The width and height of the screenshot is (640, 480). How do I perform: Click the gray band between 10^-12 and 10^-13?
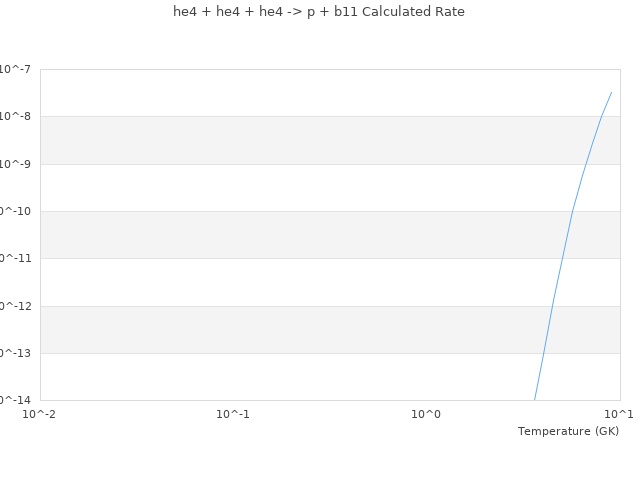[300, 329]
